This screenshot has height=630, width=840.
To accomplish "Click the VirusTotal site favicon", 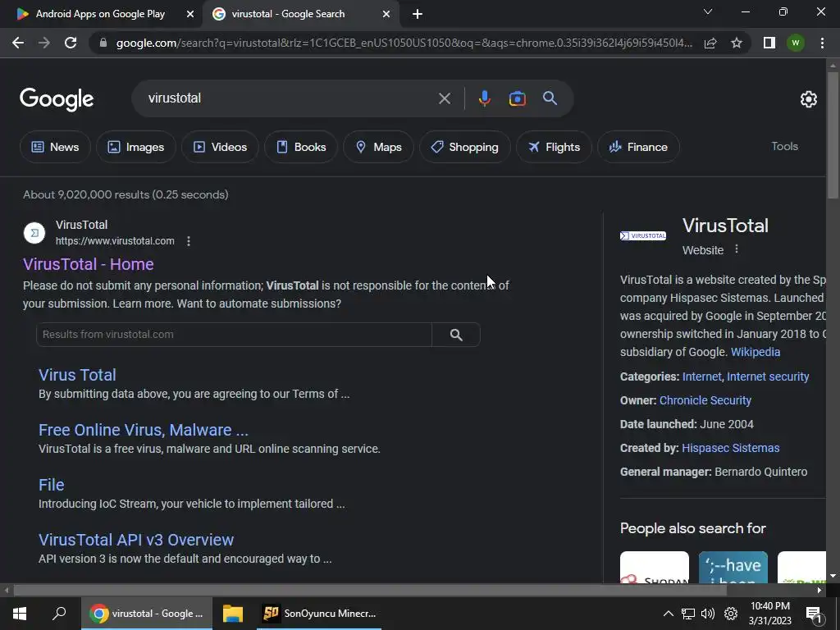I will (34, 233).
